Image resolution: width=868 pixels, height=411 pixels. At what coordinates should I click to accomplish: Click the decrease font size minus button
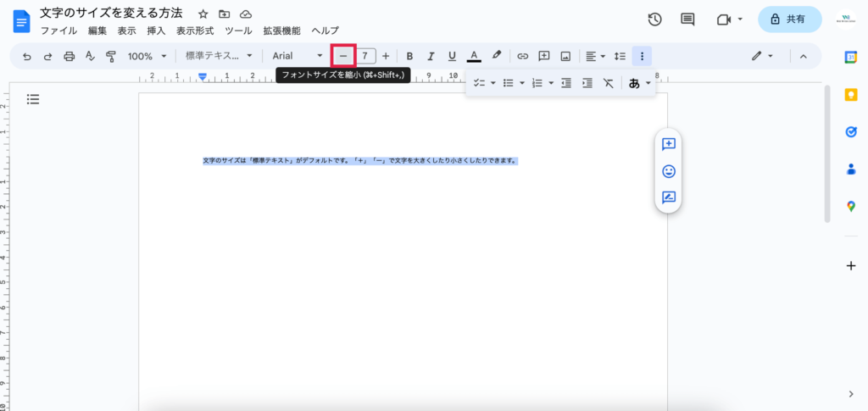coord(342,56)
